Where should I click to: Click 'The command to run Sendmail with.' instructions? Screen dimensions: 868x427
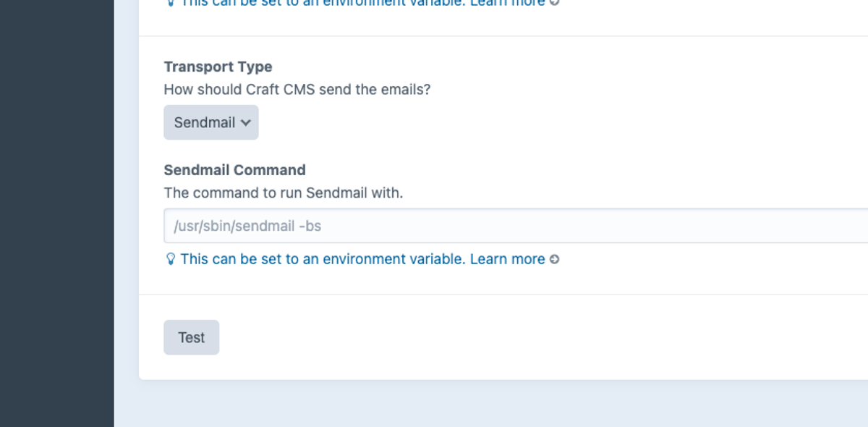pos(283,193)
